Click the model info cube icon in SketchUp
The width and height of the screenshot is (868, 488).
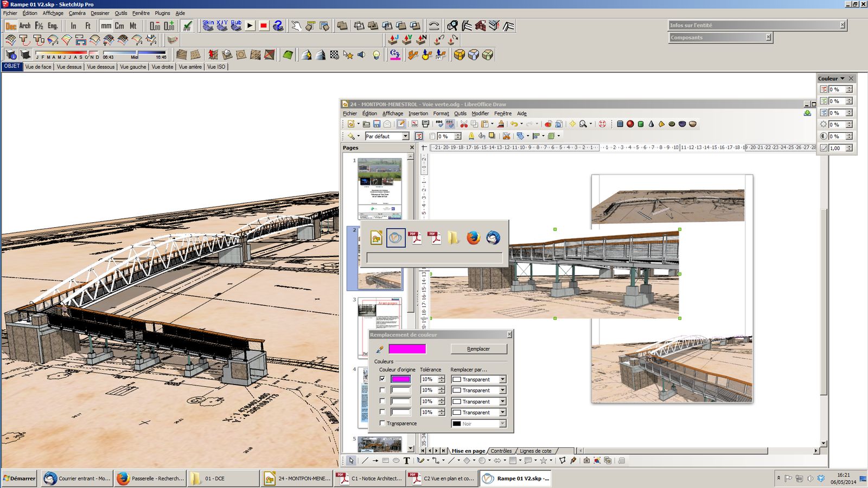pyautogui.click(x=11, y=55)
